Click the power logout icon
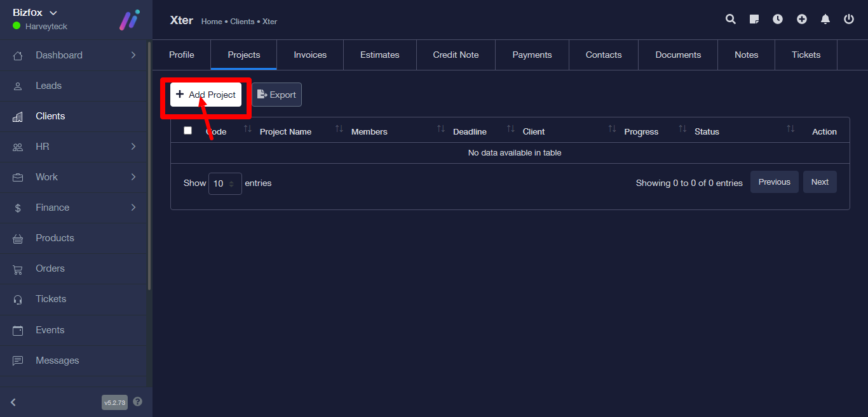 (x=849, y=19)
